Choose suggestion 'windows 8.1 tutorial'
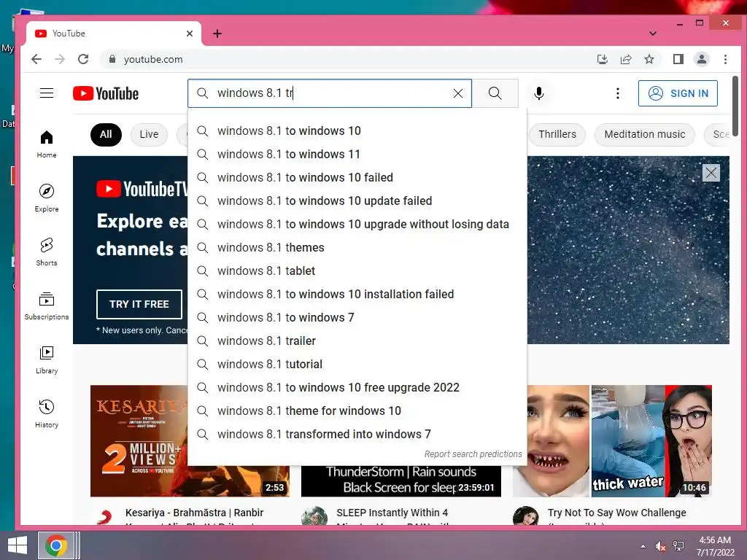Image resolution: width=747 pixels, height=560 pixels. 357,365
